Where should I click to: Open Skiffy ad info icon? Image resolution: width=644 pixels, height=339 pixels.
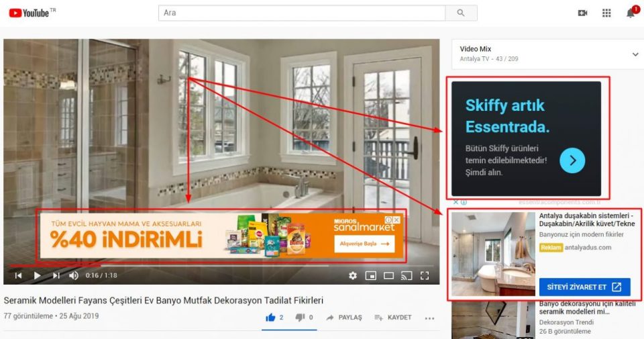(464, 202)
